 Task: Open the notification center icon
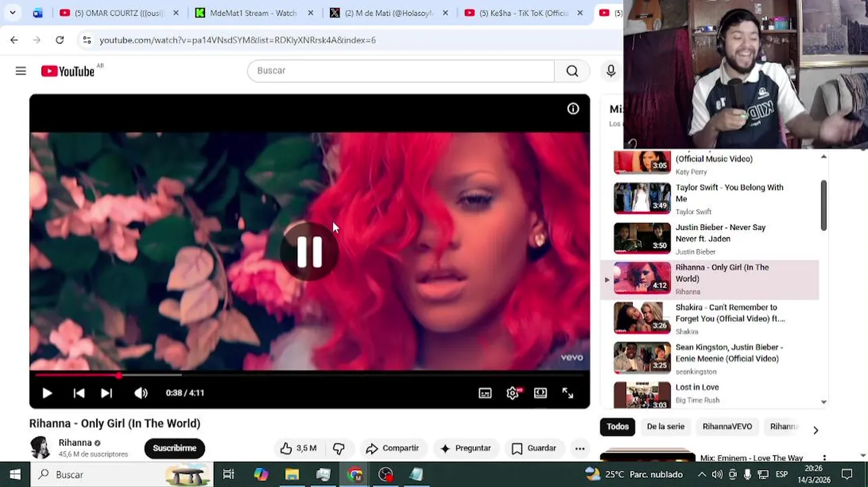point(847,475)
